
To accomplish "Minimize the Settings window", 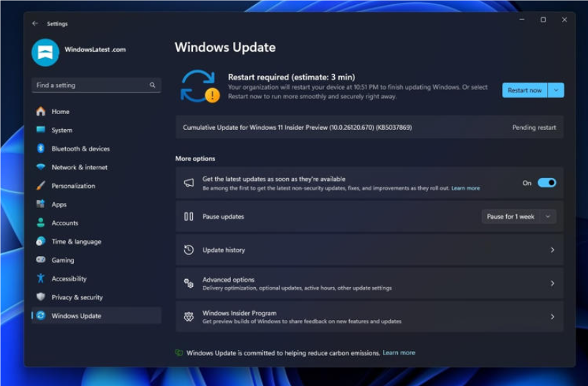I will click(521, 19).
